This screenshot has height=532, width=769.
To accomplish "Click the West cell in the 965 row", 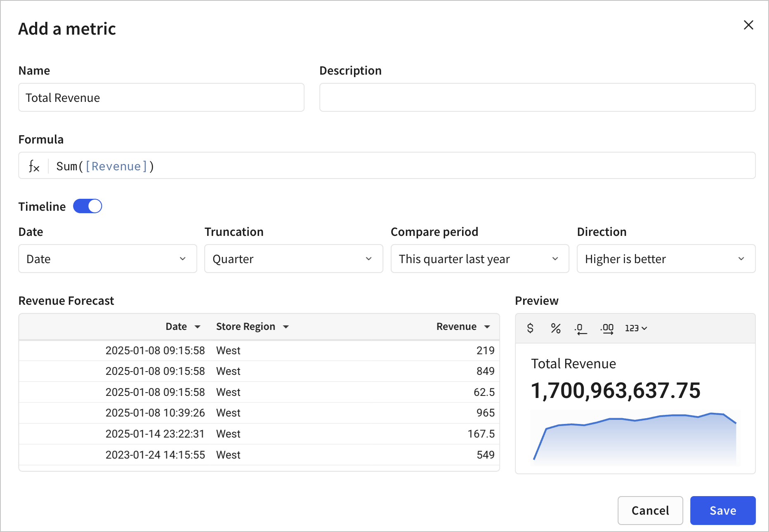I will coord(228,413).
